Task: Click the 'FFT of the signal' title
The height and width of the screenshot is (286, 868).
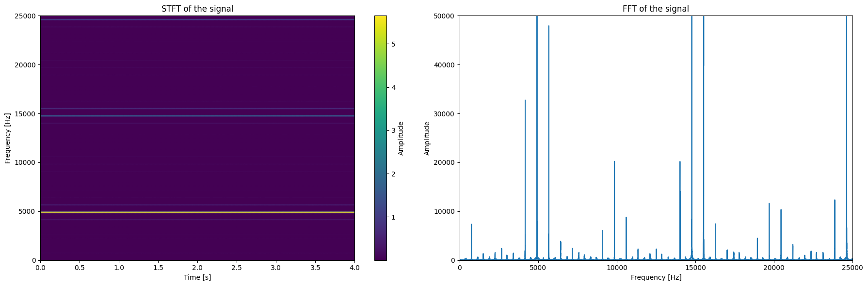Action: point(656,9)
